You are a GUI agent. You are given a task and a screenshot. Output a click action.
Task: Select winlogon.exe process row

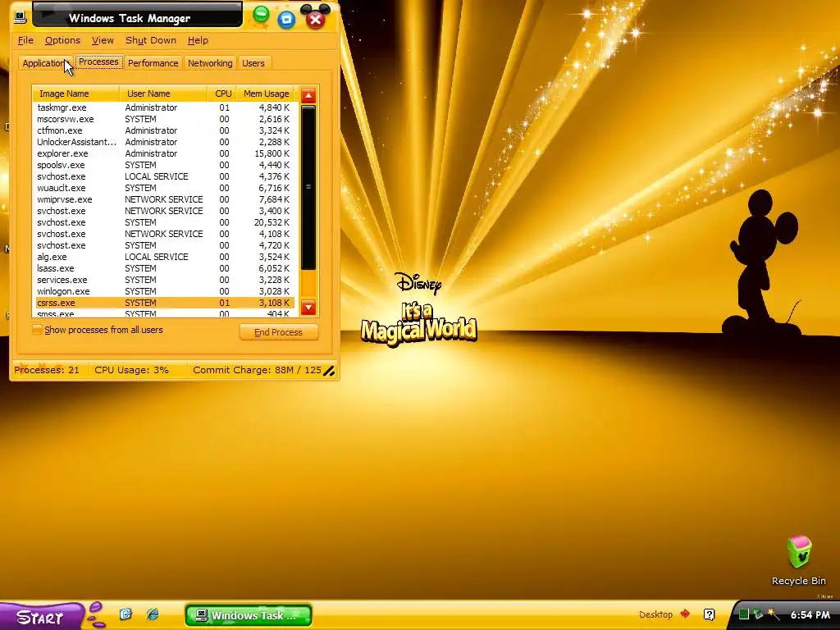coord(164,291)
